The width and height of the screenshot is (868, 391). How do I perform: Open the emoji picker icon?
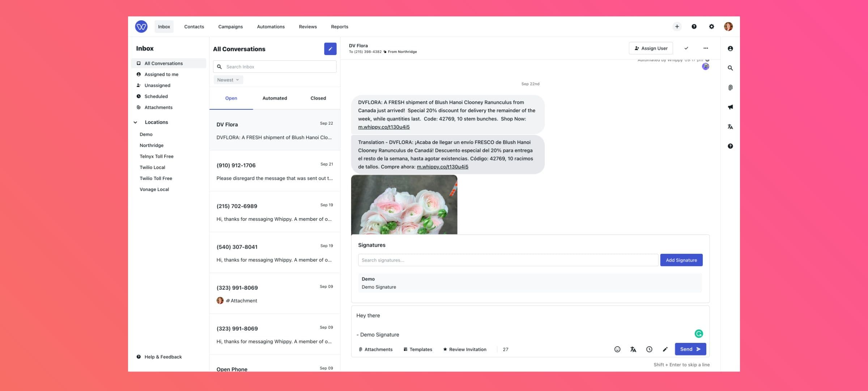617,349
